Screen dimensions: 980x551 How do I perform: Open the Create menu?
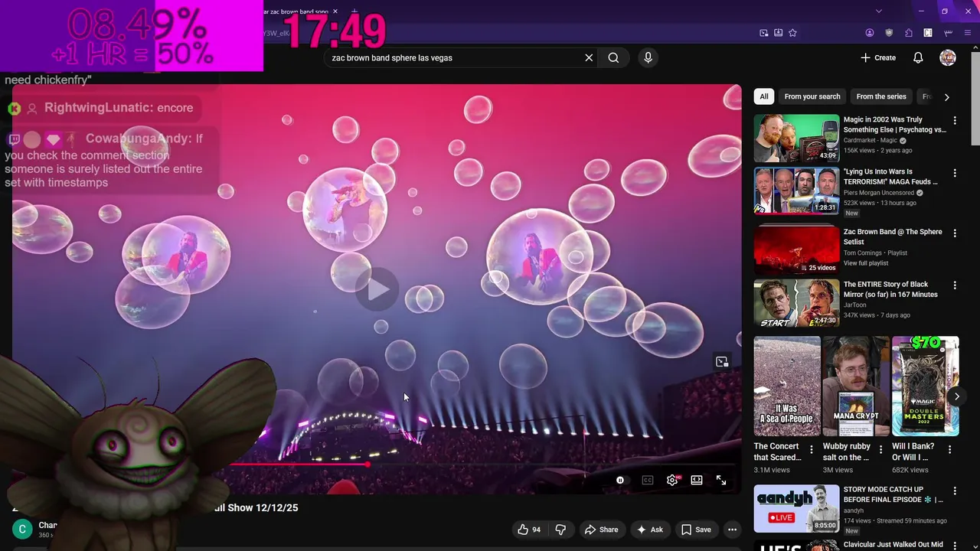click(x=878, y=57)
